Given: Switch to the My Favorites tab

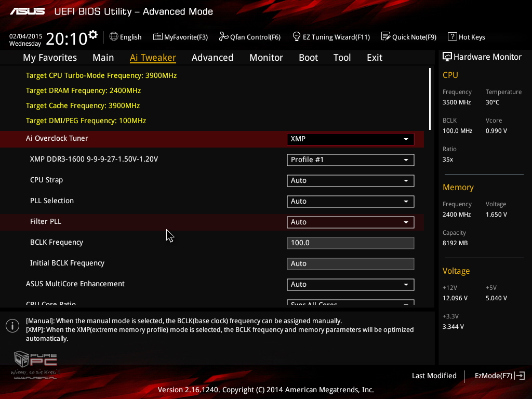Looking at the screenshot, I should point(50,58).
